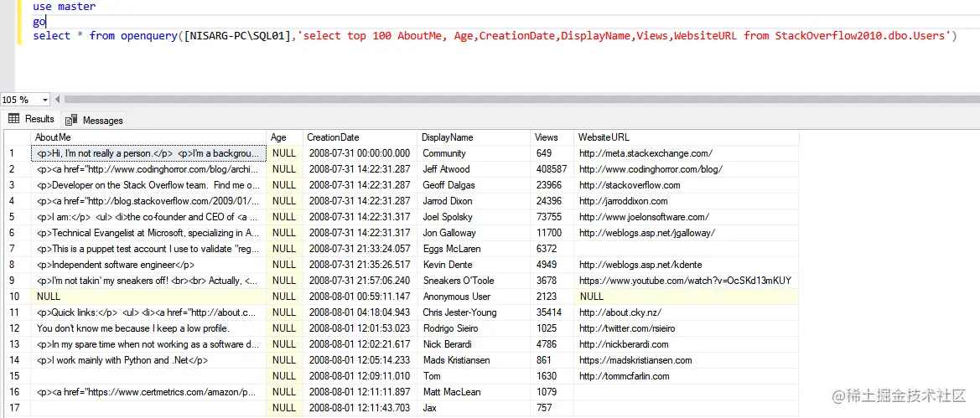Click WebsiteURL cell 'http://tommcfarlin.com'
This screenshot has height=418, width=980.
tap(686, 376)
